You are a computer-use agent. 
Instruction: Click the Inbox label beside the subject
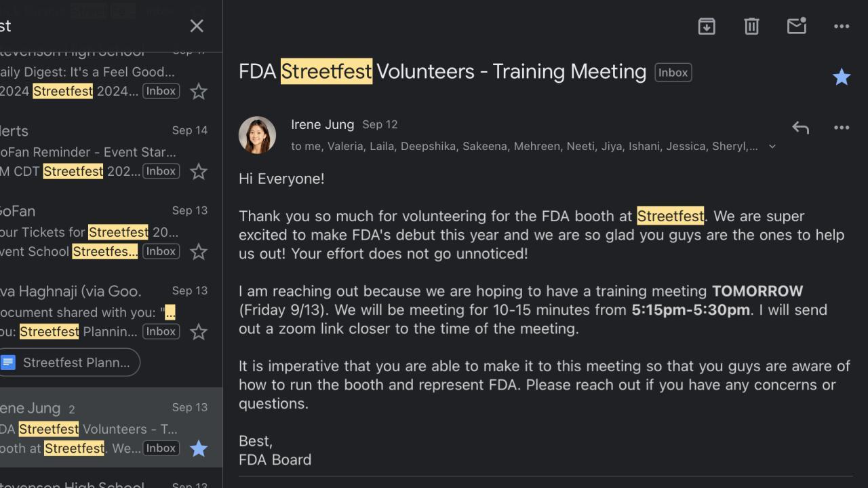(673, 73)
